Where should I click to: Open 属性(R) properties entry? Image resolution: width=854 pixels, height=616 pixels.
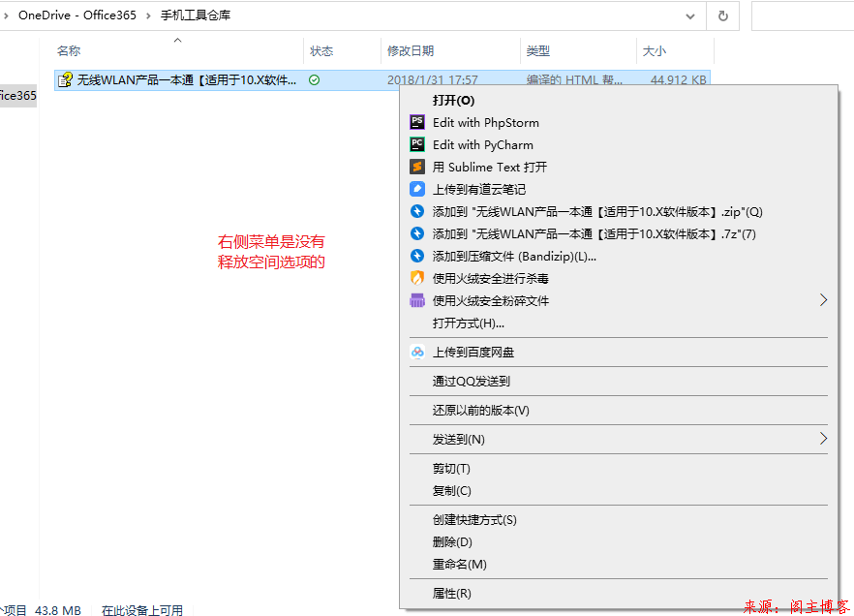451,594
